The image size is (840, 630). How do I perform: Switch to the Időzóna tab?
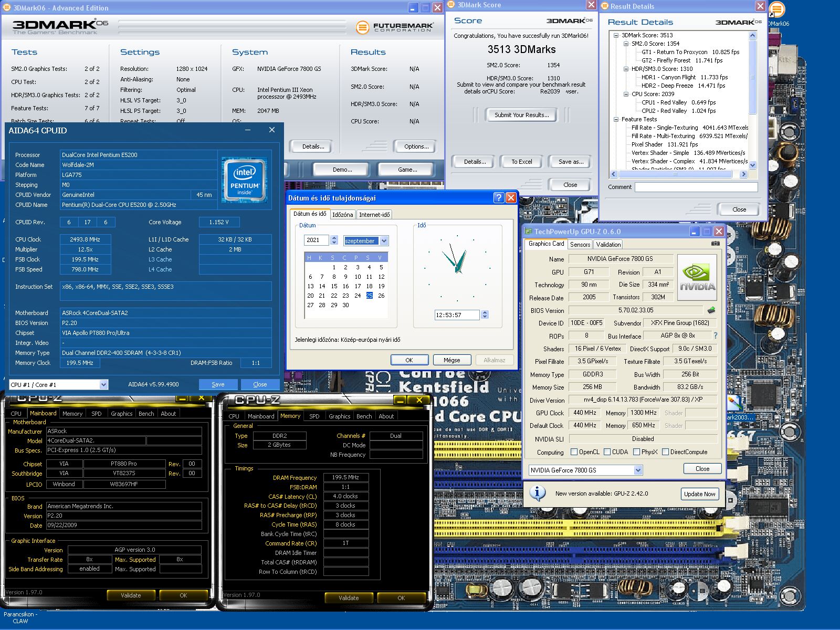click(x=342, y=215)
